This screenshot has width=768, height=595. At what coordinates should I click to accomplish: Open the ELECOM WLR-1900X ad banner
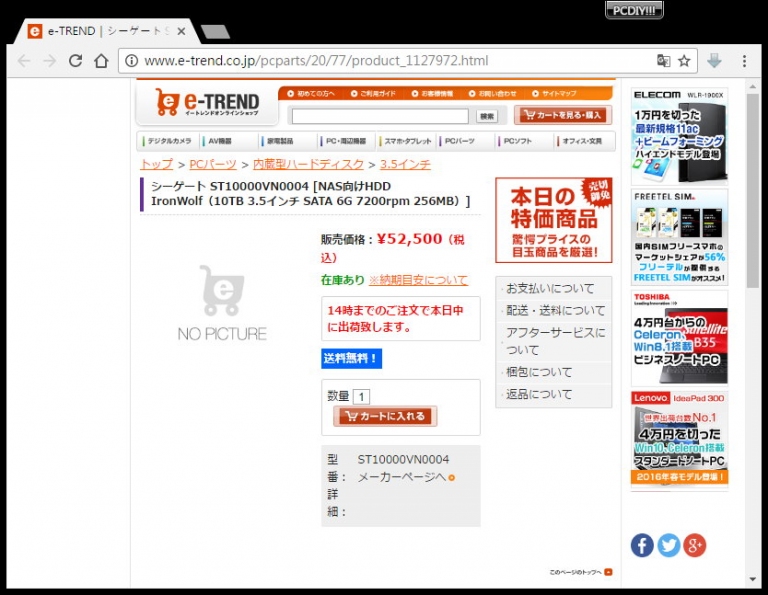(679, 136)
